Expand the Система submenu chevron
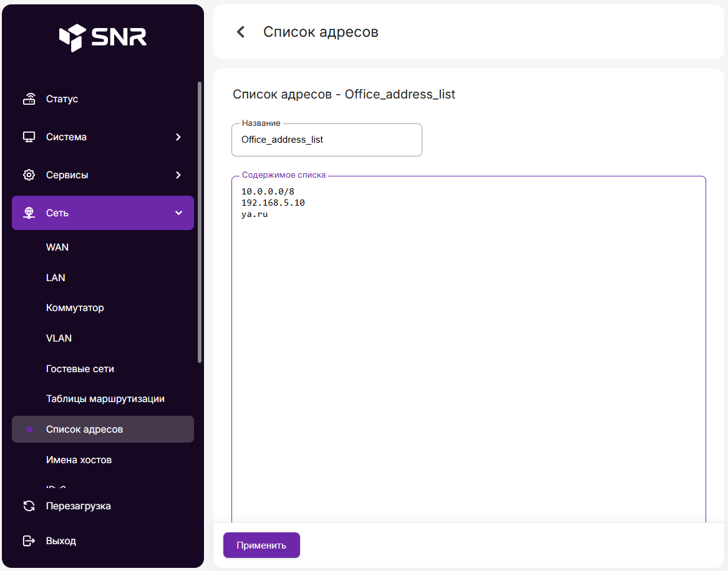Screen dimensions: 728x571 coord(178,137)
